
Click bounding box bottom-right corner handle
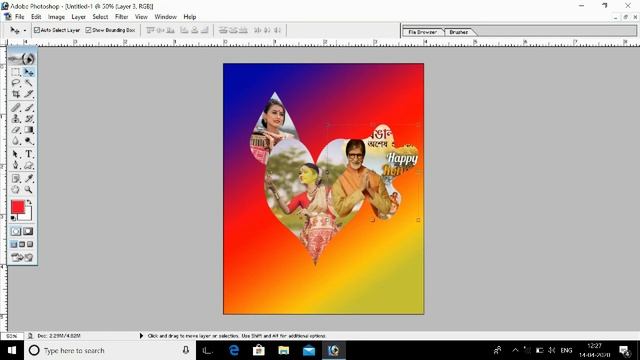[x=418, y=220]
